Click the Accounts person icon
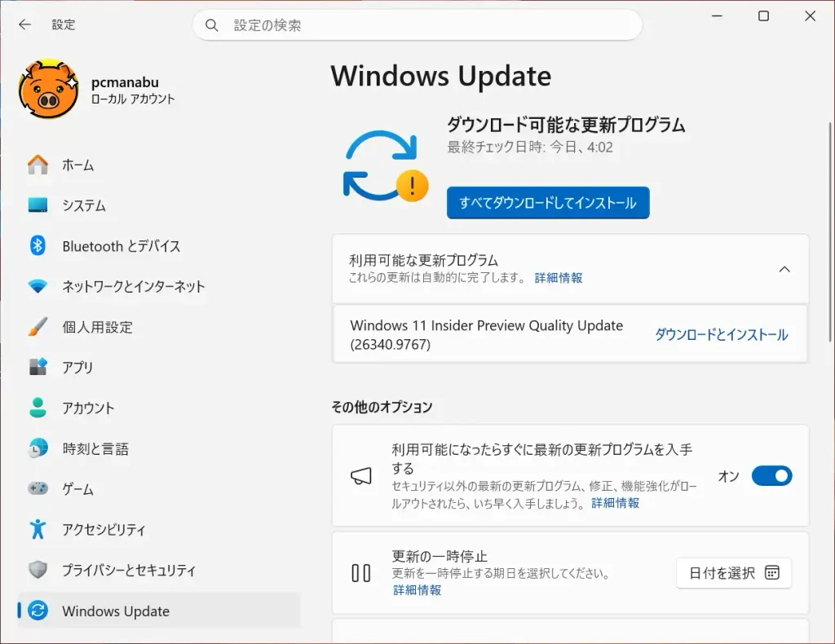Image resolution: width=835 pixels, height=644 pixels. (38, 408)
